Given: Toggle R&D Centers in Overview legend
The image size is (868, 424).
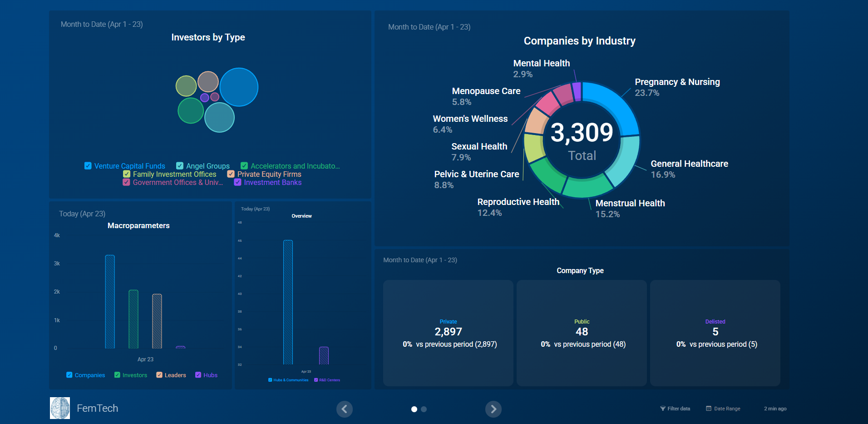Looking at the screenshot, I should [x=316, y=380].
